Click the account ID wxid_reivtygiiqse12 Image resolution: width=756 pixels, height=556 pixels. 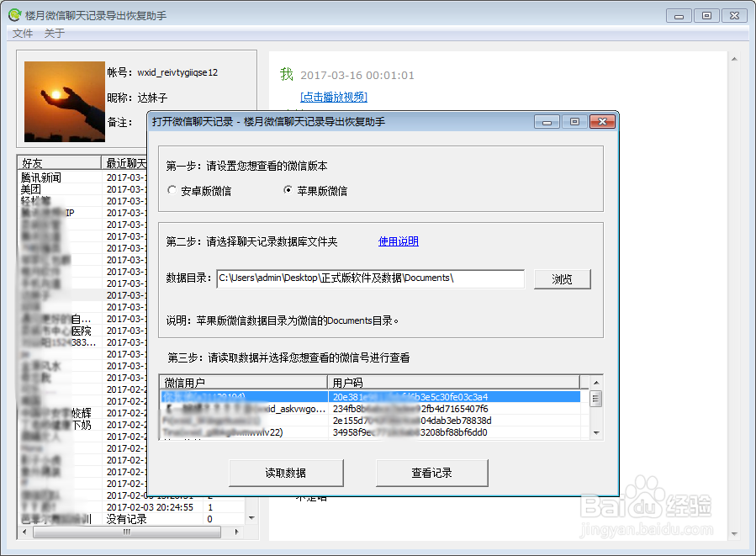pyautogui.click(x=177, y=72)
